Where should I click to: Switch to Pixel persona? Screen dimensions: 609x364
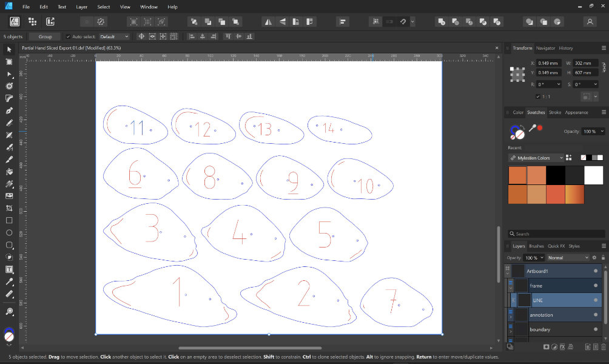pyautogui.click(x=33, y=22)
